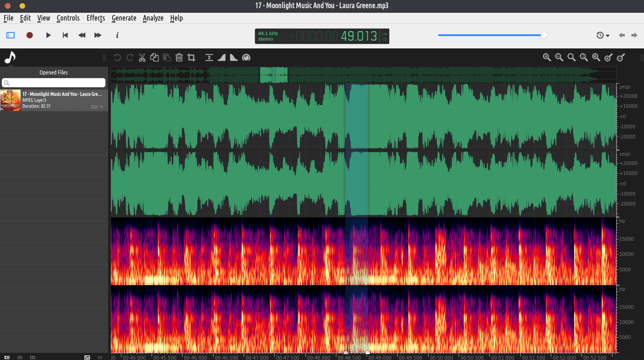Image resolution: width=644 pixels, height=360 pixels.
Task: Apply the Fade Out ramp icon
Action: (234, 58)
